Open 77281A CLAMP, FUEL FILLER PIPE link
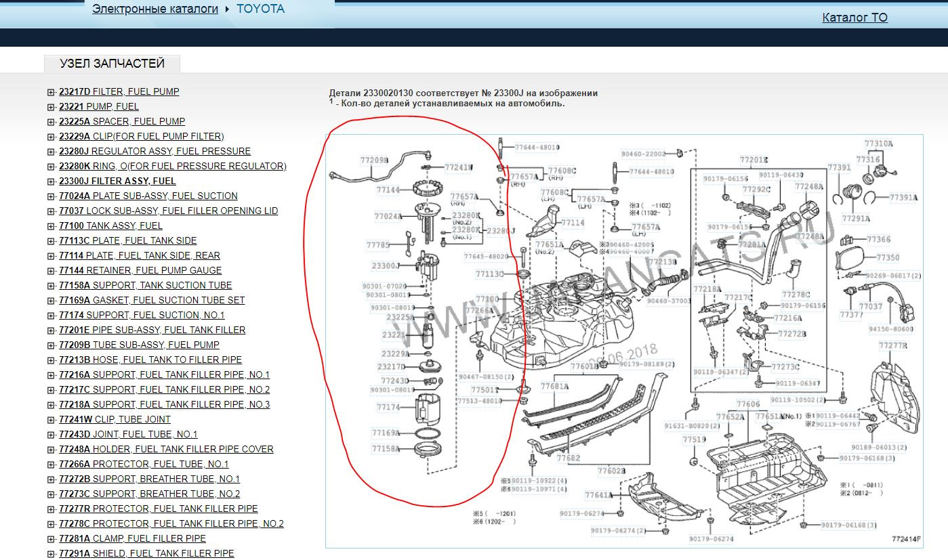This screenshot has height=560, width=948. tap(133, 538)
